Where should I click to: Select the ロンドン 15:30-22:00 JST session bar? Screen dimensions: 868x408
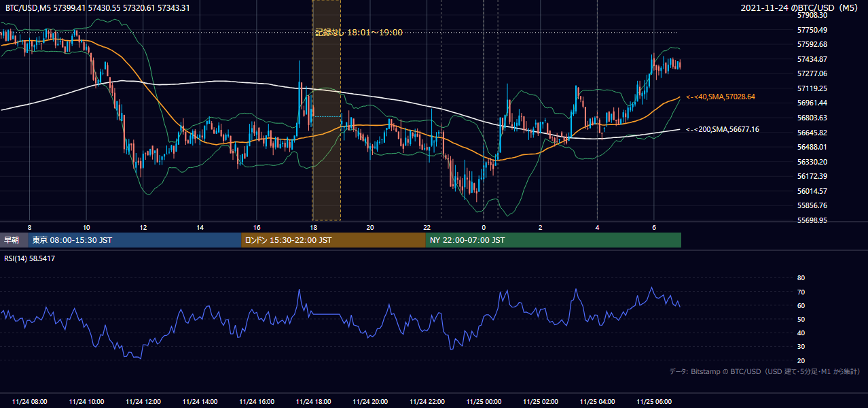click(333, 240)
